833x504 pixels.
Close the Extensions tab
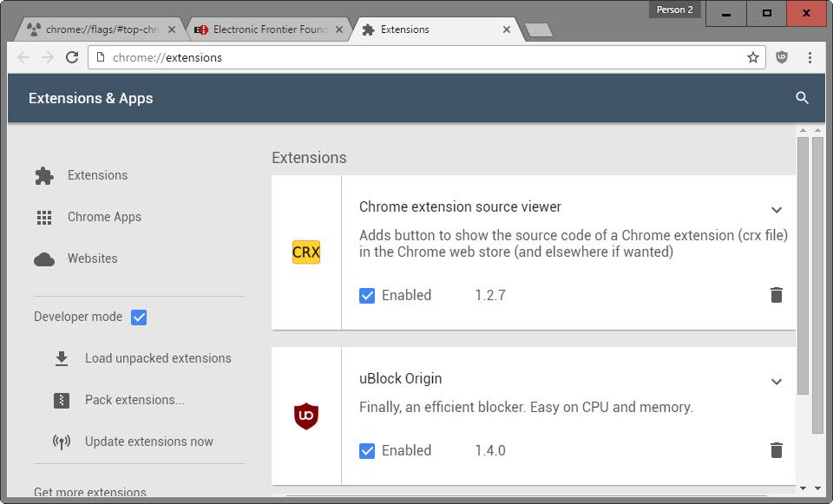(506, 29)
